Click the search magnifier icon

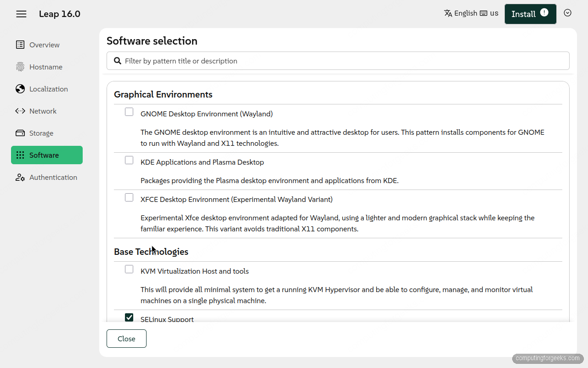point(118,61)
